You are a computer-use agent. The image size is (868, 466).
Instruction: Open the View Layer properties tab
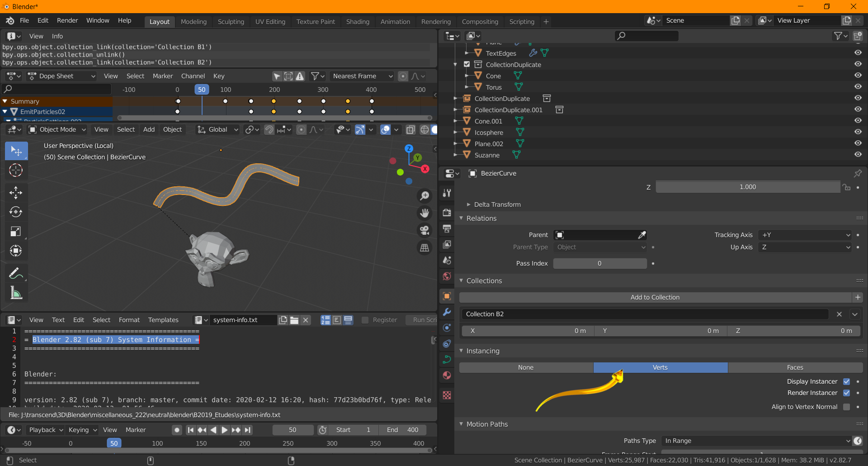click(447, 244)
